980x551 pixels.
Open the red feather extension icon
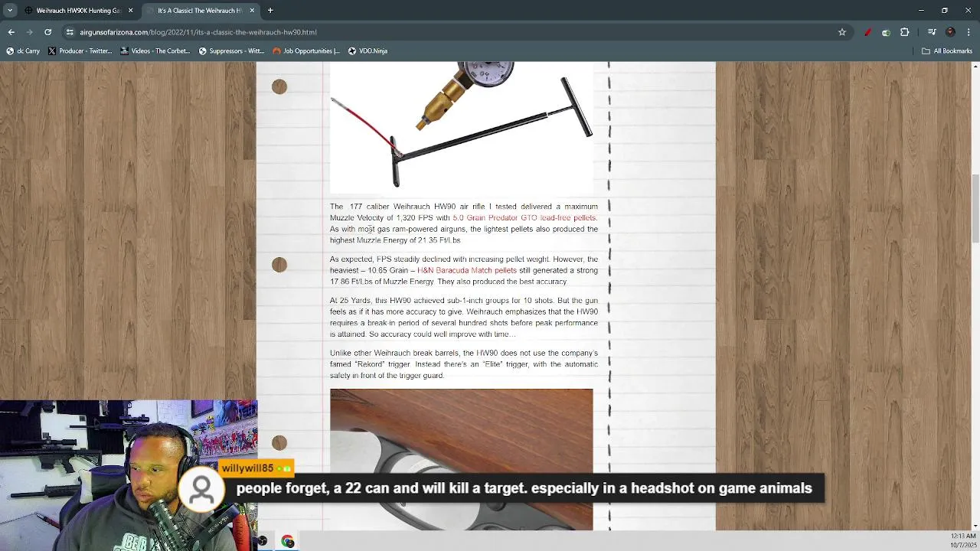coord(867,32)
